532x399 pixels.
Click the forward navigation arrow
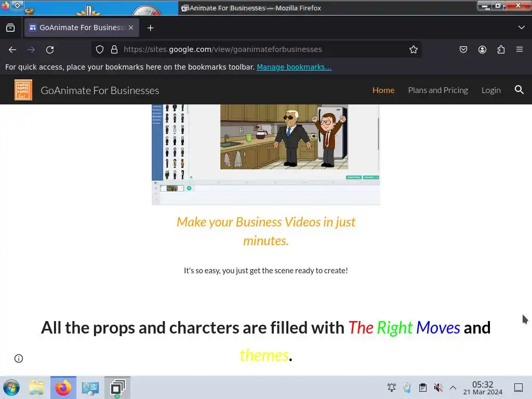click(31, 49)
